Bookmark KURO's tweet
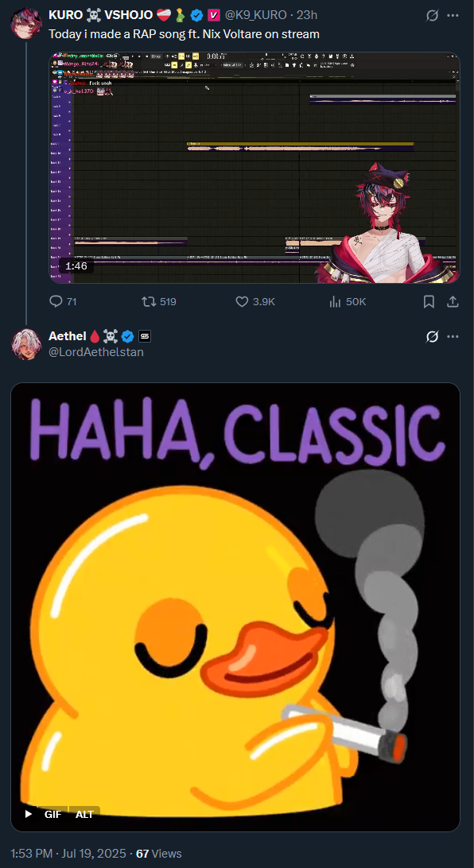The height and width of the screenshot is (868, 474). (429, 302)
